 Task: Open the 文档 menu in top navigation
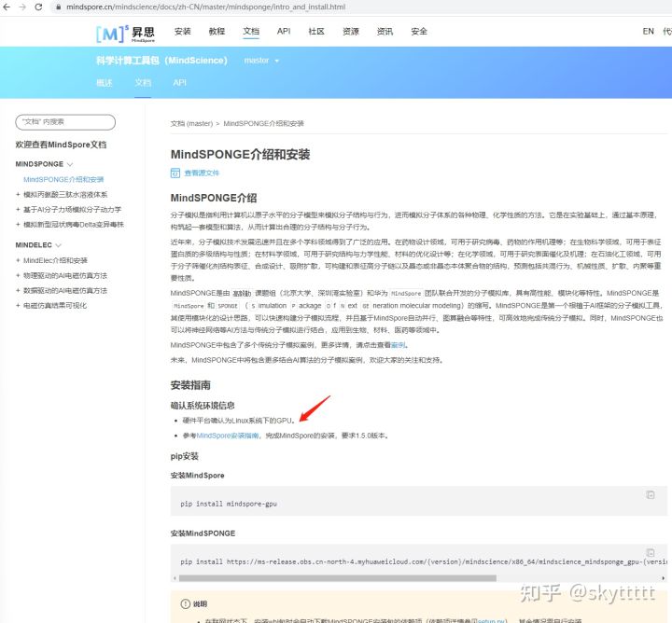pyautogui.click(x=251, y=32)
